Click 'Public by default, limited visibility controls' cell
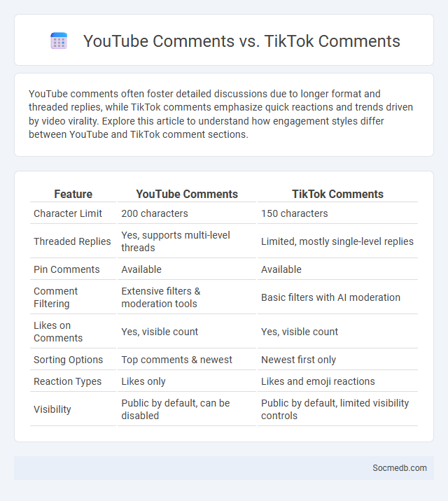The height and width of the screenshot is (501, 448). pos(335,409)
